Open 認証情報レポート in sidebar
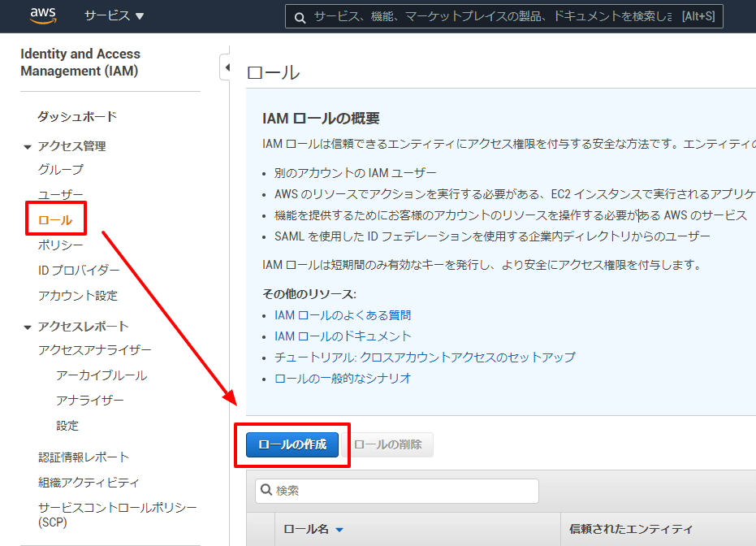Image resolution: width=756 pixels, height=546 pixels. pos(84,457)
